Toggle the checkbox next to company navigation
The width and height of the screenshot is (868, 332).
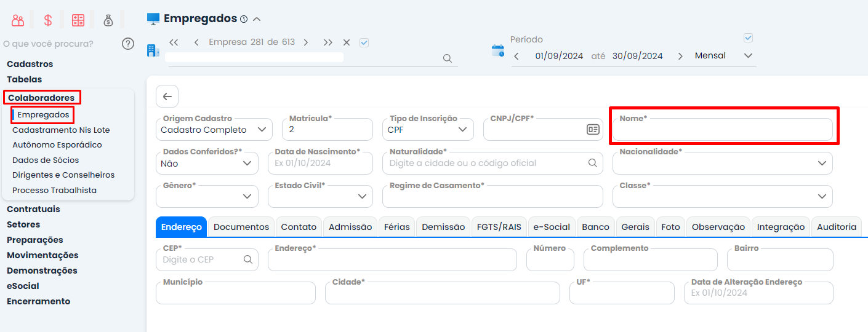(x=364, y=42)
